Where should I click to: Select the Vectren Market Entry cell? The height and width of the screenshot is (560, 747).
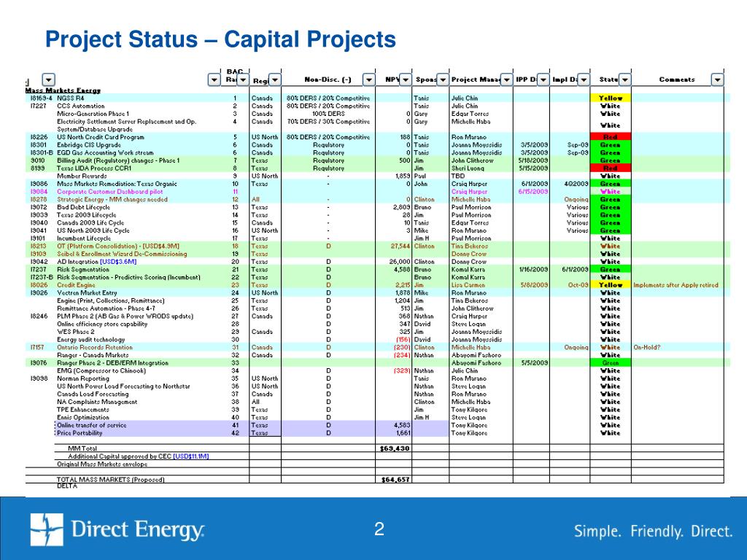[x=87, y=293]
